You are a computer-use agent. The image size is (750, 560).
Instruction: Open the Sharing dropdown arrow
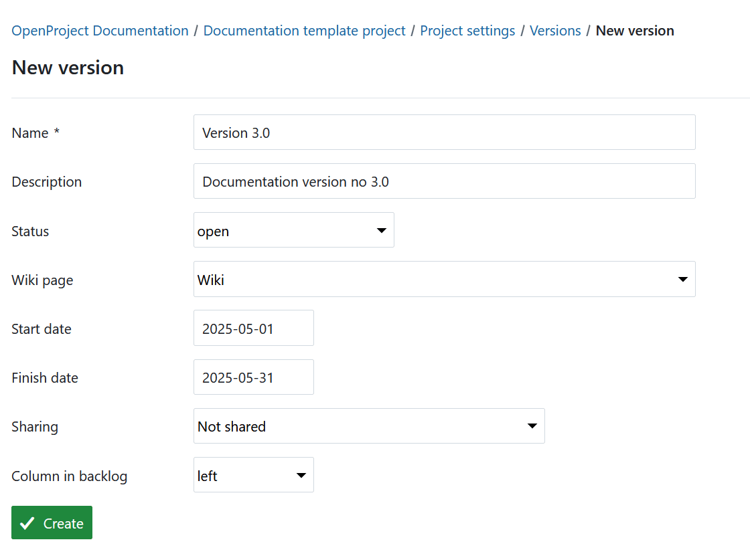coord(532,426)
